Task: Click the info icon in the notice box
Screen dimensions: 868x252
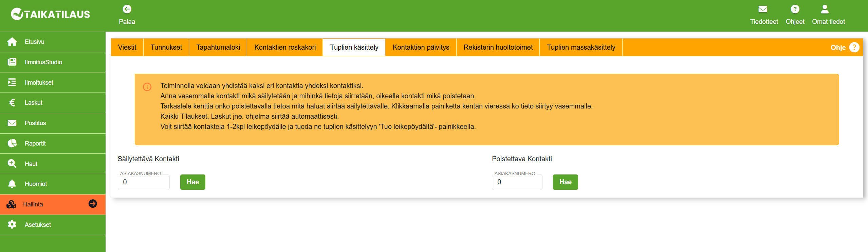Action: coord(147,87)
